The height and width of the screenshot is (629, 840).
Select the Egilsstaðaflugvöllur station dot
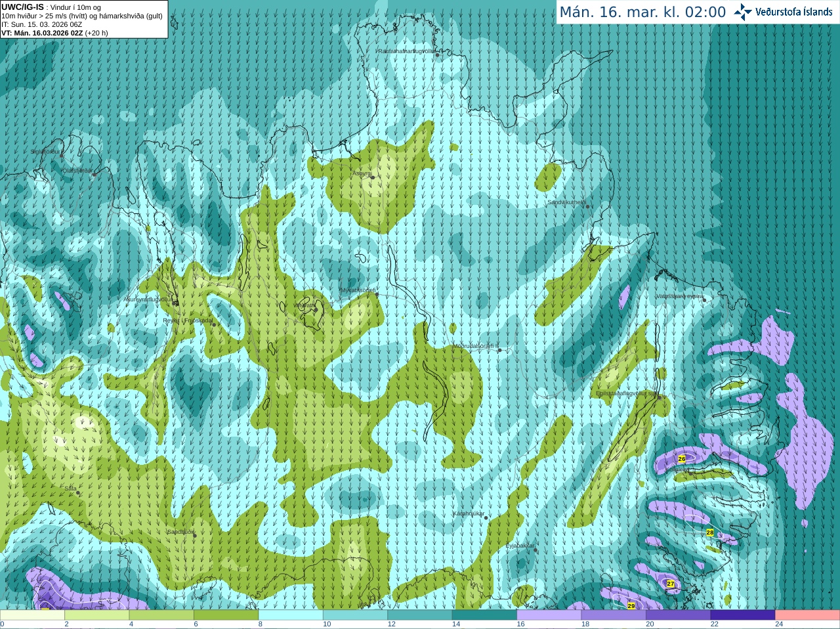point(659,397)
